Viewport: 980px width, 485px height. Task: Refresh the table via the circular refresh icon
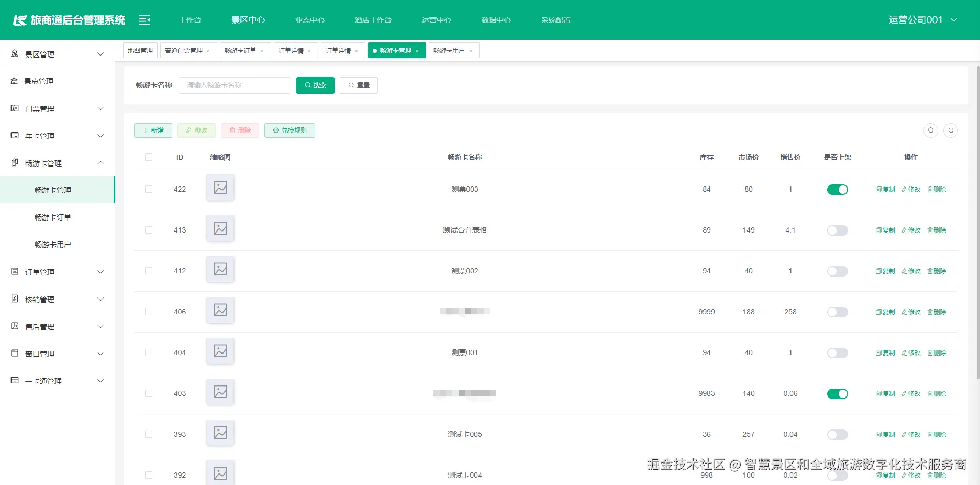(951, 130)
